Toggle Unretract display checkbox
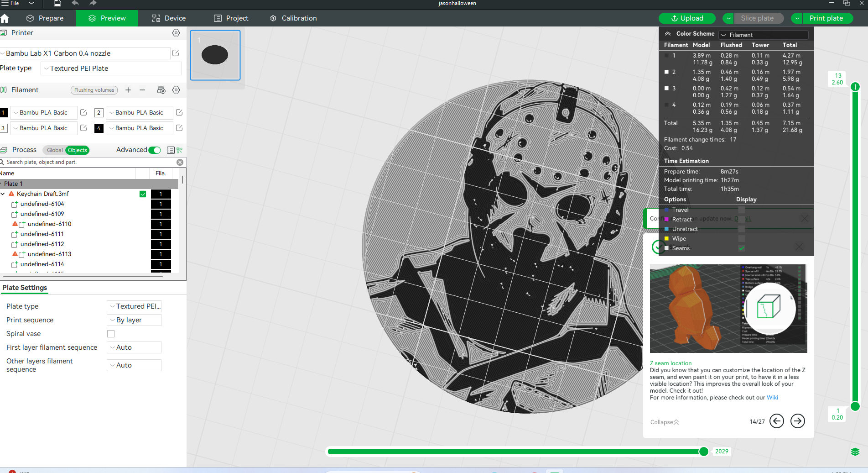This screenshot has width=868, height=473. coord(742,229)
